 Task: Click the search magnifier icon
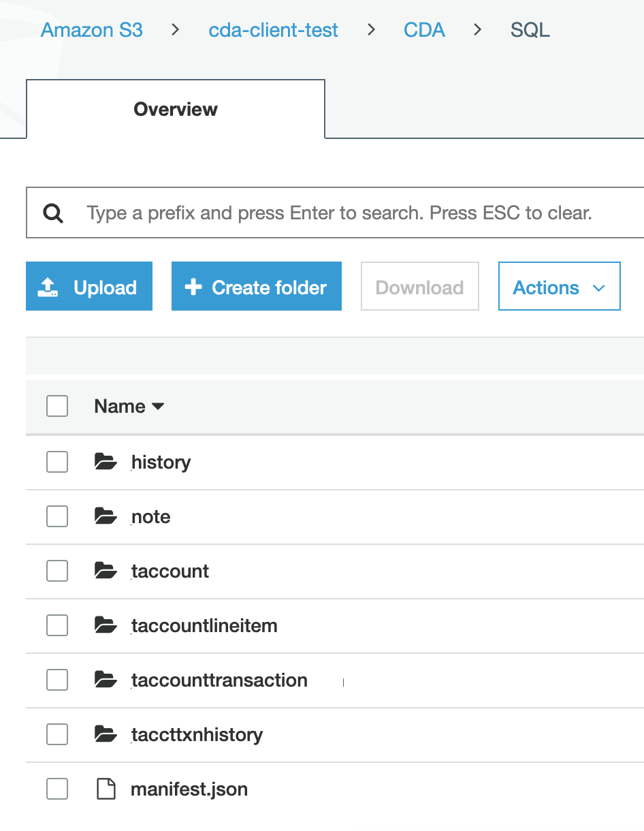coord(53,213)
